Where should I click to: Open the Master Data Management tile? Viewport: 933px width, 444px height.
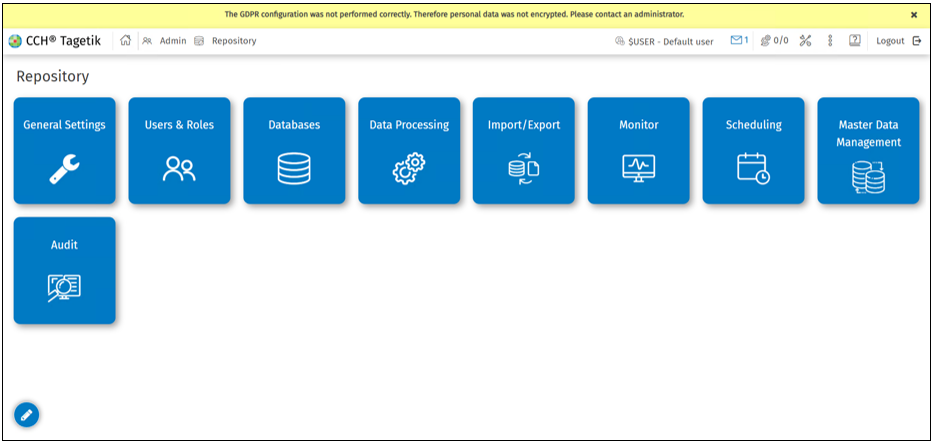click(x=868, y=151)
